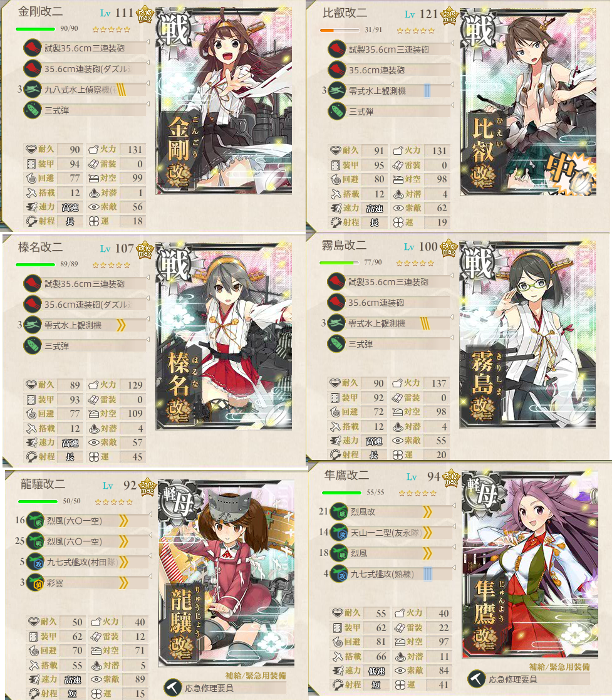Expand Ryuujou's Saiun slot arrow
612x700 pixels.
coord(150,577)
